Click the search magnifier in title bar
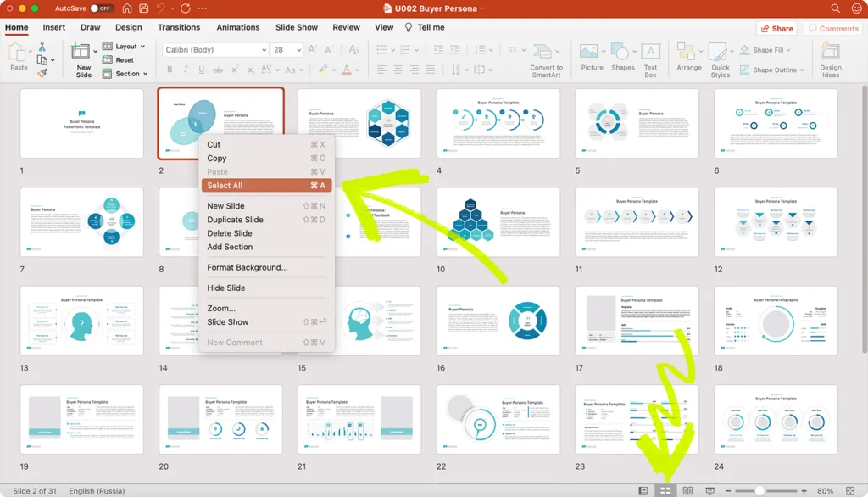This screenshot has height=497, width=868. point(835,8)
